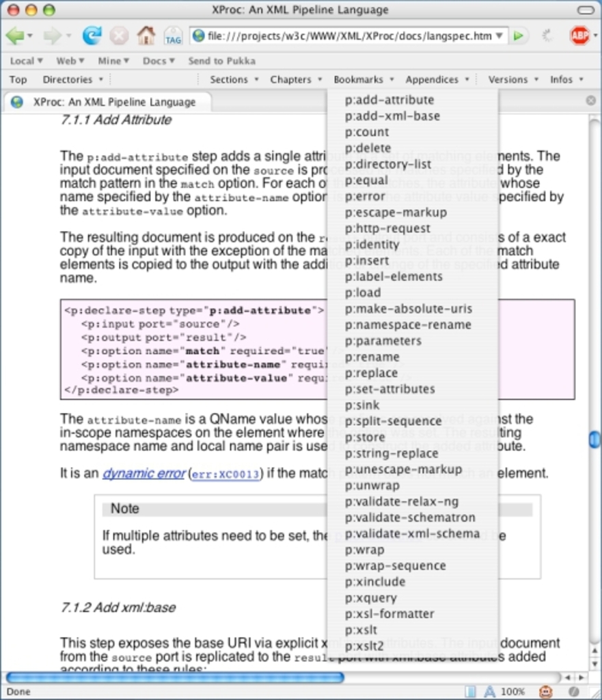Open the Sections menu
This screenshot has height=700, width=602.
point(234,79)
